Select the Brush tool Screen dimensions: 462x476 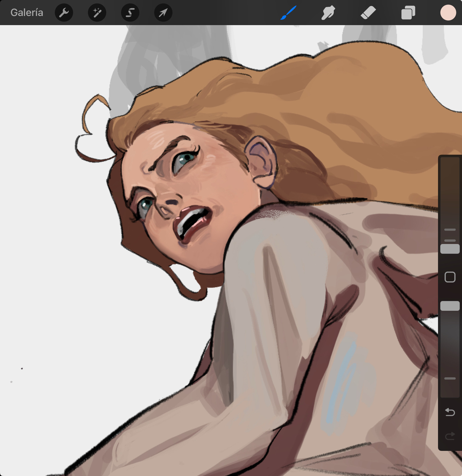(288, 13)
